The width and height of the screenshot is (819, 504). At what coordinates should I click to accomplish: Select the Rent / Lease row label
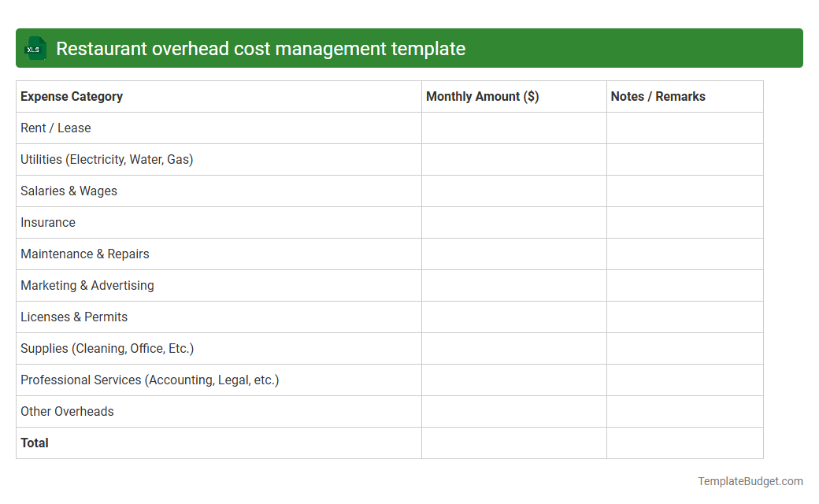point(55,128)
